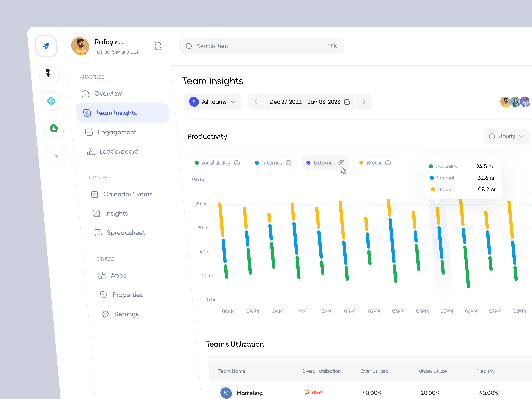532x399 pixels.
Task: Open the light blue diamond app icon
Action: coord(51,101)
